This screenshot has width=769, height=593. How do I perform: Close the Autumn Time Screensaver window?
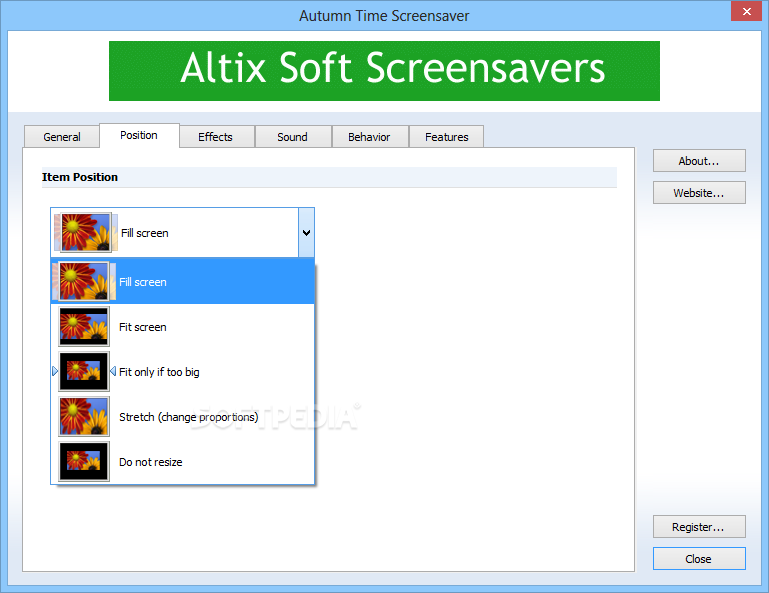746,11
